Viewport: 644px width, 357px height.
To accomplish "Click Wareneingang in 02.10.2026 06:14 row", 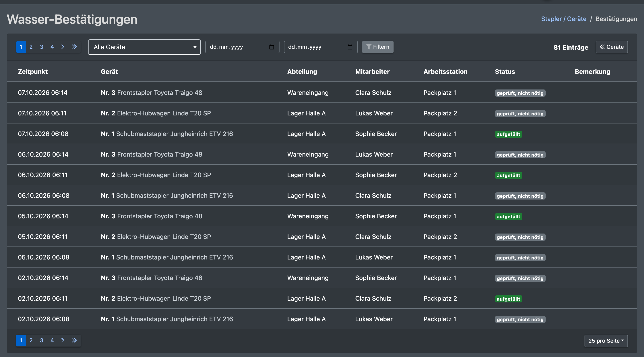I will 308,278.
